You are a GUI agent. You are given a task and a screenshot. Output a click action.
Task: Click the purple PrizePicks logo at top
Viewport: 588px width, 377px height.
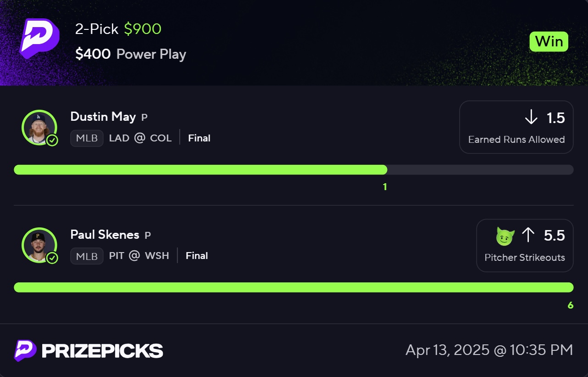coord(39,39)
